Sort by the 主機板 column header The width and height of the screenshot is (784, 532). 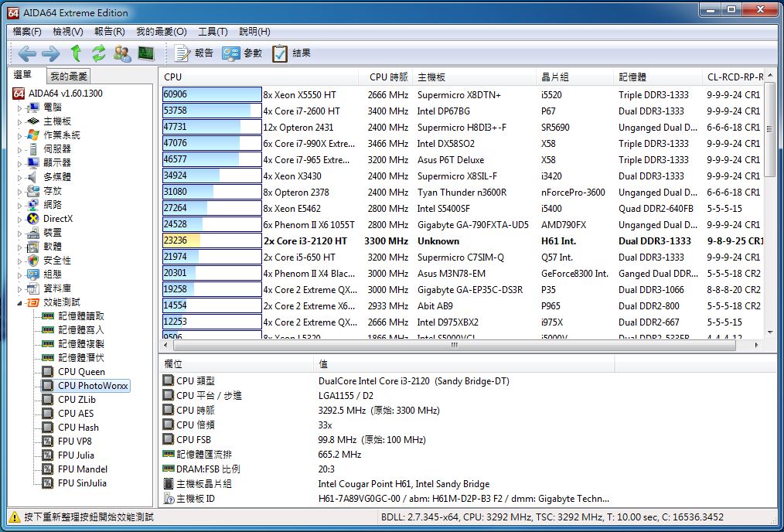point(475,77)
